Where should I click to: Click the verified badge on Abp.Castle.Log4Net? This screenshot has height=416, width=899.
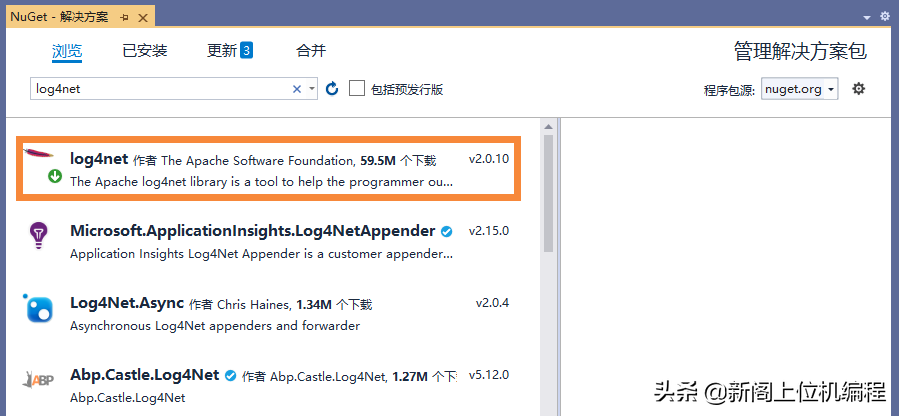tap(230, 376)
